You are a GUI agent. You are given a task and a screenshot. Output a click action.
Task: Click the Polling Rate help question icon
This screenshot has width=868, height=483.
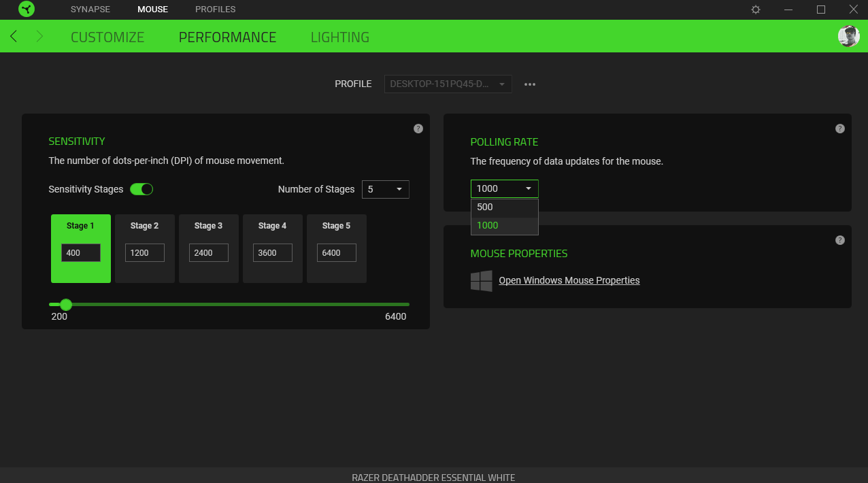pos(840,129)
